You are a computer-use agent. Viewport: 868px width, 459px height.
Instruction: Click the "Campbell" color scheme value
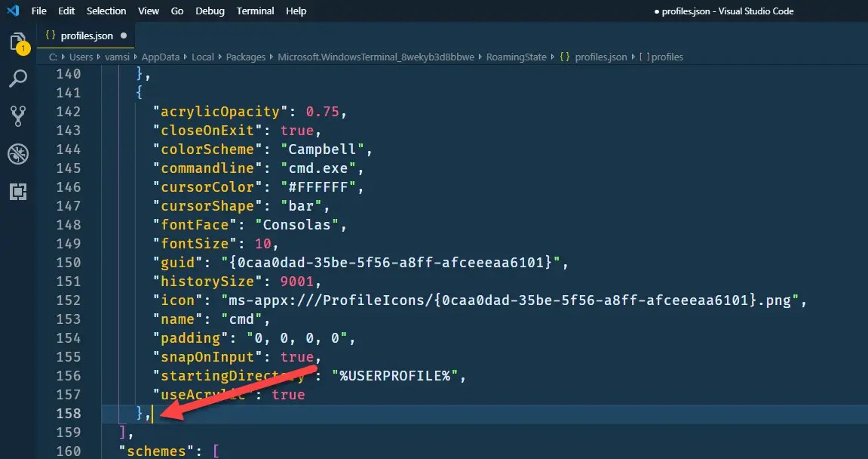tap(322, 149)
